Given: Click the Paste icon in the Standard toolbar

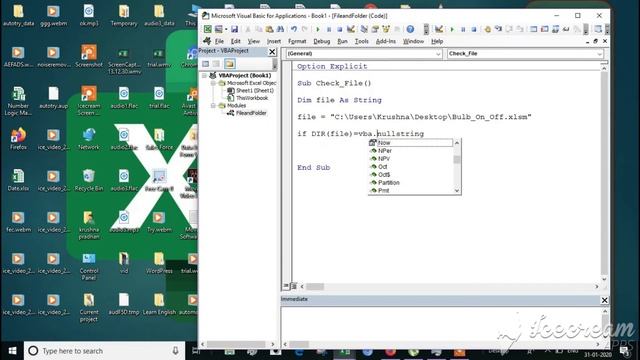Looking at the screenshot, I should pos(269,29).
